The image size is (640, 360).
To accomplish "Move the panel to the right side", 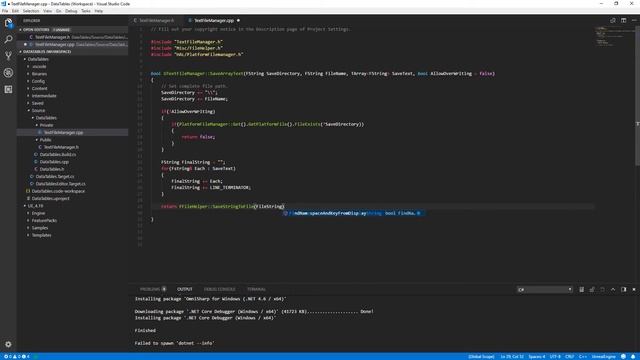I will (623, 289).
